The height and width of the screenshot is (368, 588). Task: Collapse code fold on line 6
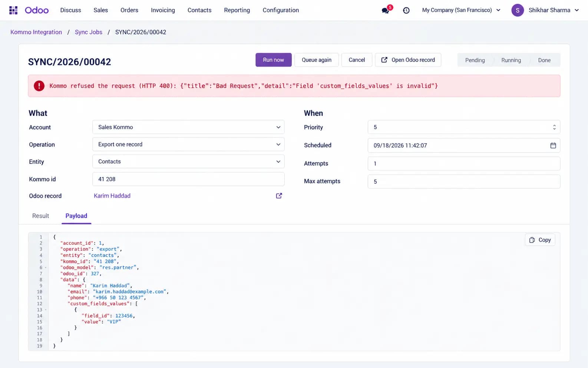point(46,267)
